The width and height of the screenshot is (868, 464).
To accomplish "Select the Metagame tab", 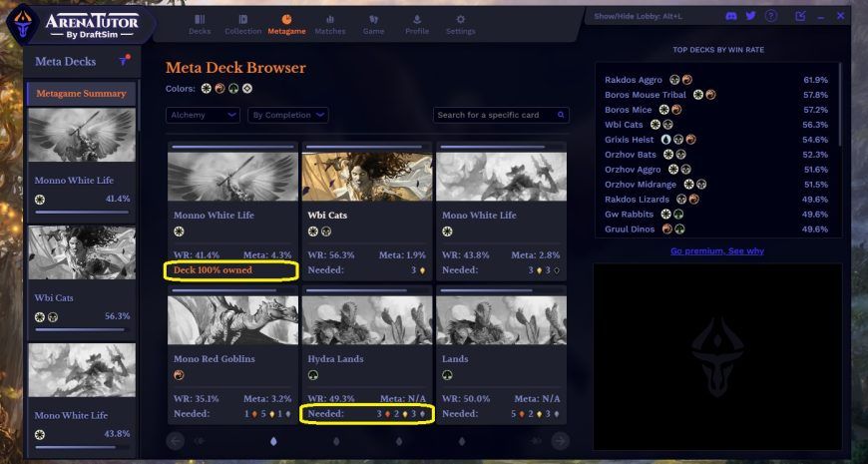I will click(x=286, y=26).
